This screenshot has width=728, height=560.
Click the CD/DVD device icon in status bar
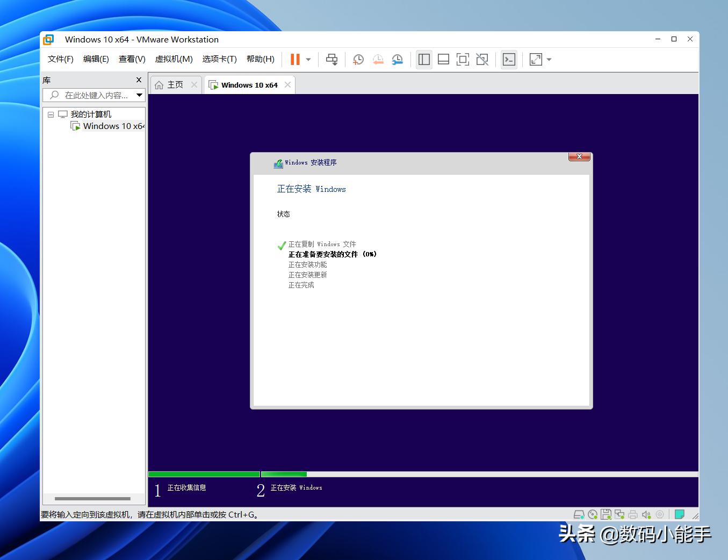593,514
